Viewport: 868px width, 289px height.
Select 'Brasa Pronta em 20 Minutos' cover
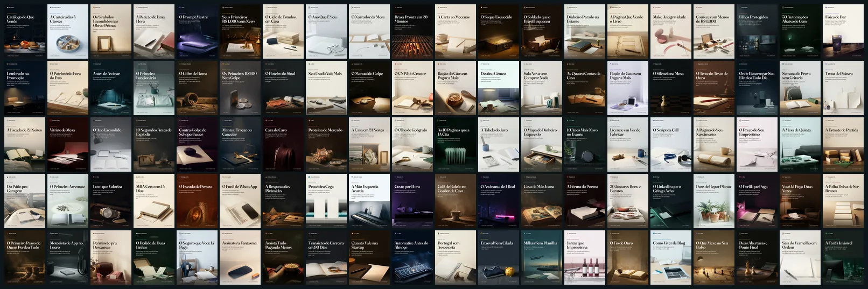tap(412, 32)
